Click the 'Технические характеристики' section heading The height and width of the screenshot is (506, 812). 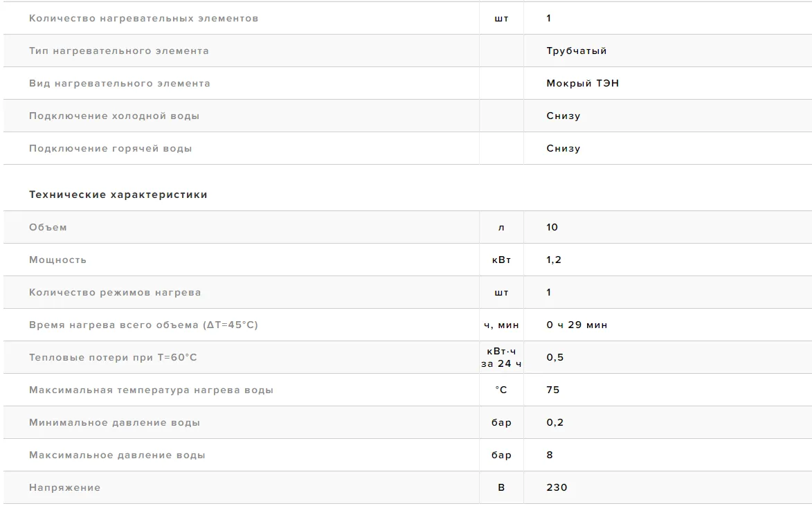pyautogui.click(x=118, y=195)
